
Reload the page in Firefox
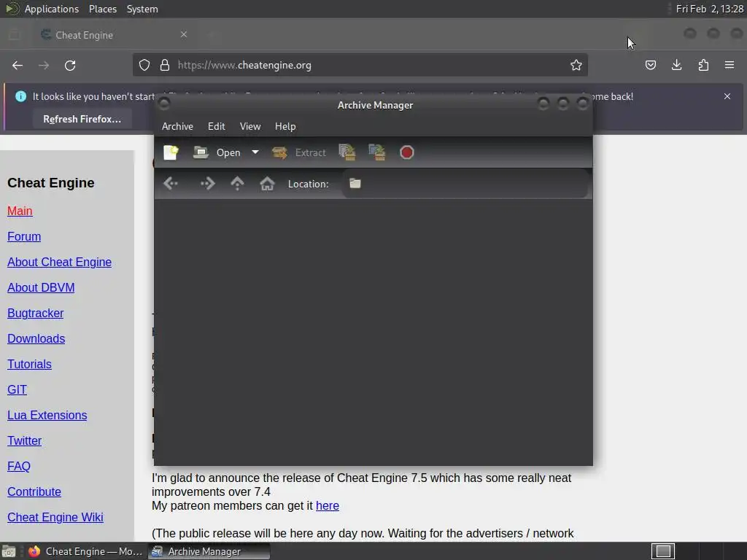[70, 65]
